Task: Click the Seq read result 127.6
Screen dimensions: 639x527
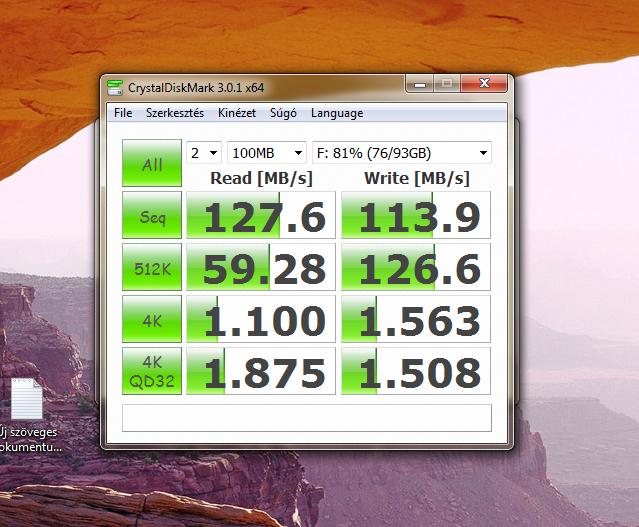Action: point(261,215)
